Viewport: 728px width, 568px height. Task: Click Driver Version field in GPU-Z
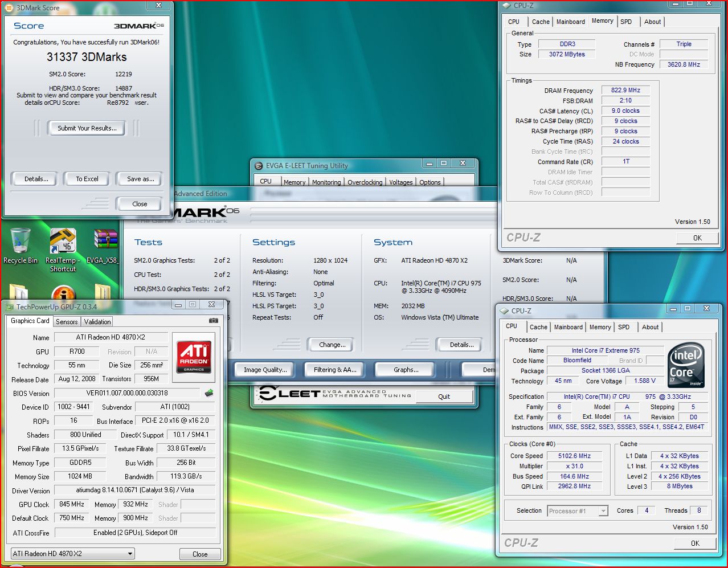tap(135, 490)
